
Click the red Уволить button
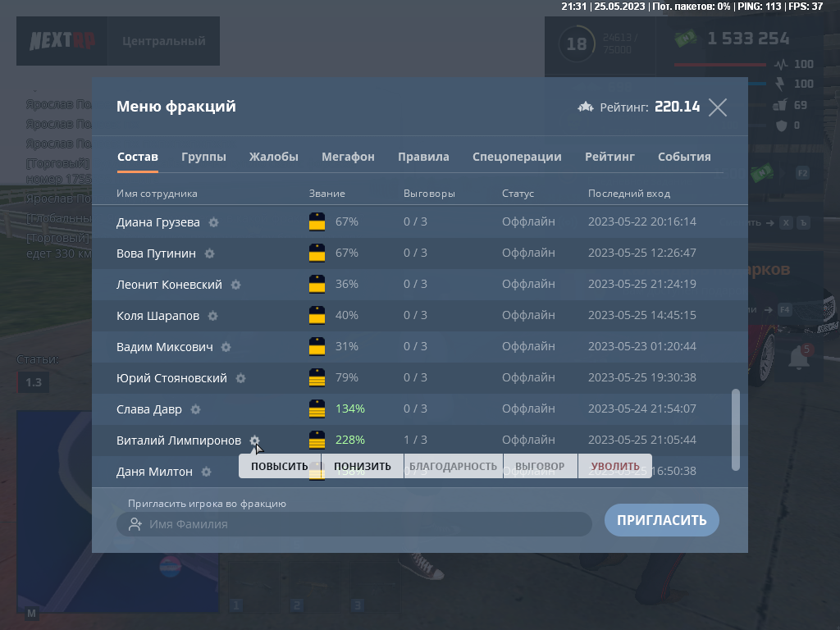(615, 466)
